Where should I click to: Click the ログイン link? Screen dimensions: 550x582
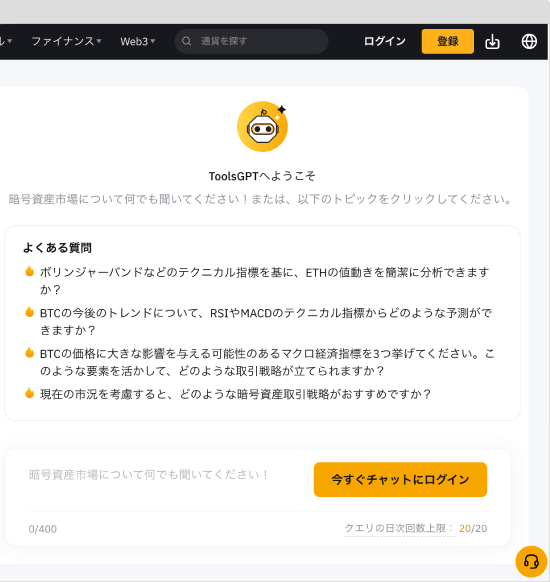tap(384, 41)
